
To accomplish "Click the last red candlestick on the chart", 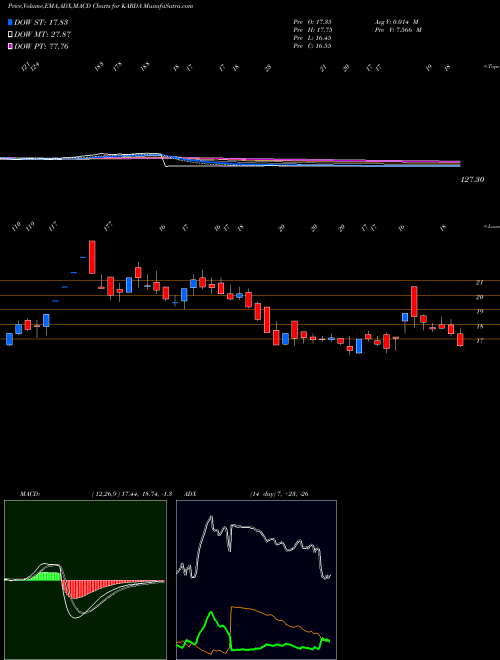I will (460, 340).
